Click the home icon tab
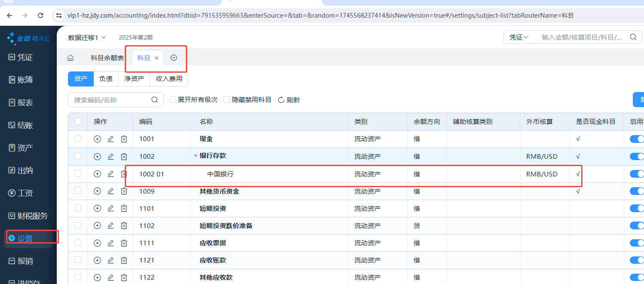 point(71,58)
